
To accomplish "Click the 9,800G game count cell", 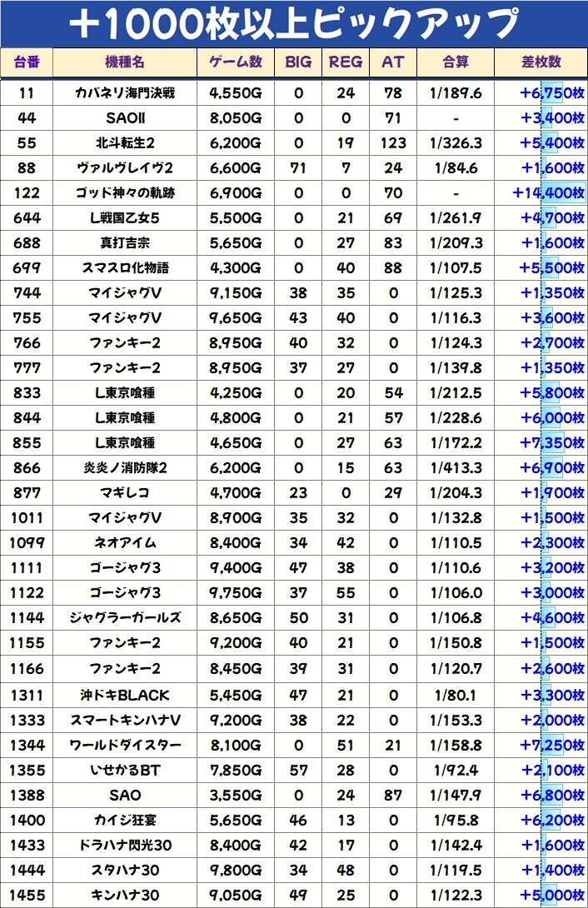I will pyautogui.click(x=236, y=870).
